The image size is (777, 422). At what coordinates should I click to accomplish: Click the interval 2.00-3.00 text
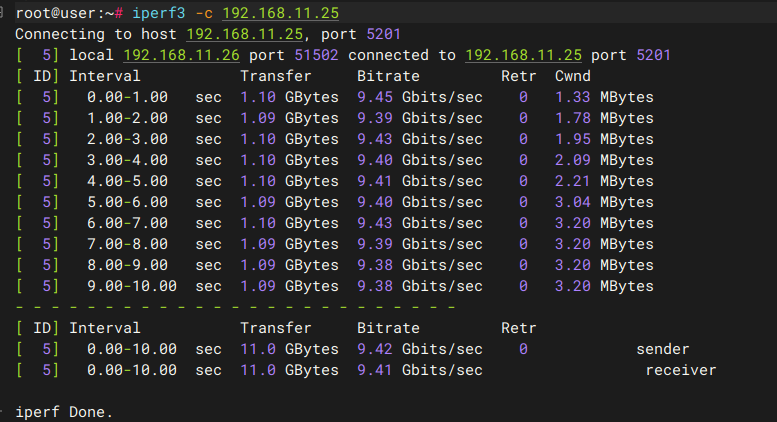(x=127, y=139)
